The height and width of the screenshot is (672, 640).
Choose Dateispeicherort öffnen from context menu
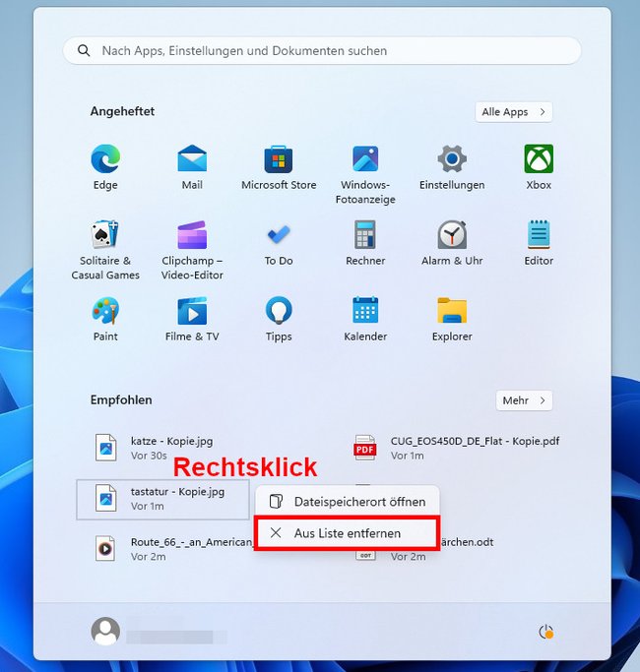pyautogui.click(x=348, y=502)
